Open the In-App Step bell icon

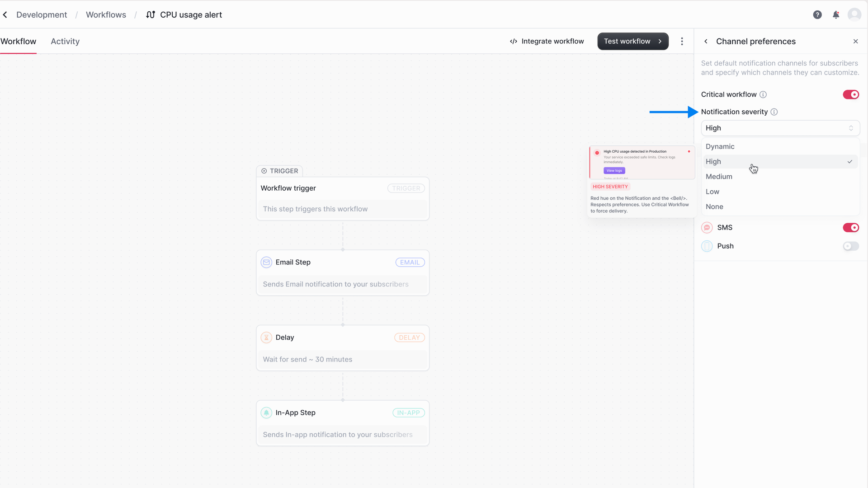pyautogui.click(x=266, y=413)
